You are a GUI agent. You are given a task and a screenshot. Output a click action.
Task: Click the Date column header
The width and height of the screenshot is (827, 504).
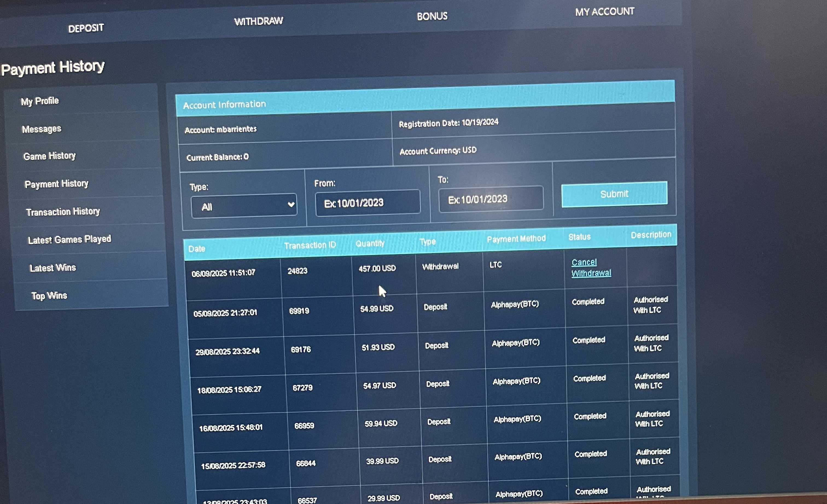point(197,249)
